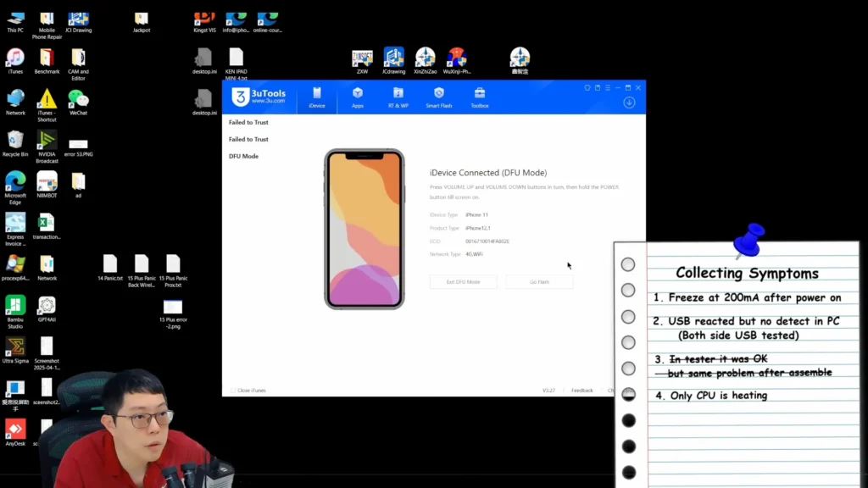Launch WeChat from the desktop
868x488 pixels.
(78, 103)
